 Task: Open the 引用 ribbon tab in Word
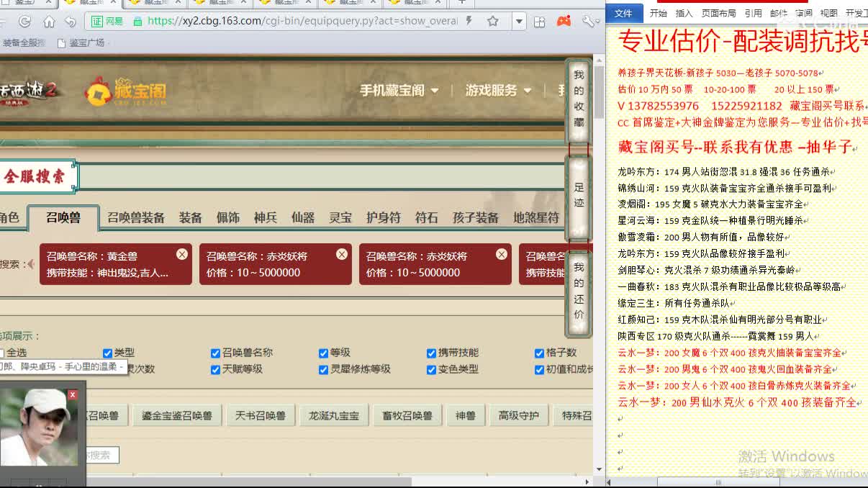coord(754,13)
